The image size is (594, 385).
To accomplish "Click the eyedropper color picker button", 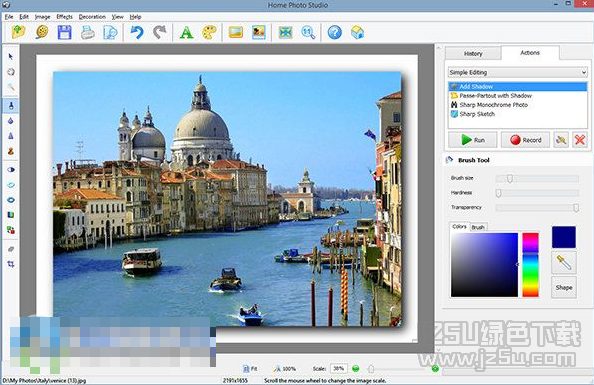I will (x=564, y=262).
